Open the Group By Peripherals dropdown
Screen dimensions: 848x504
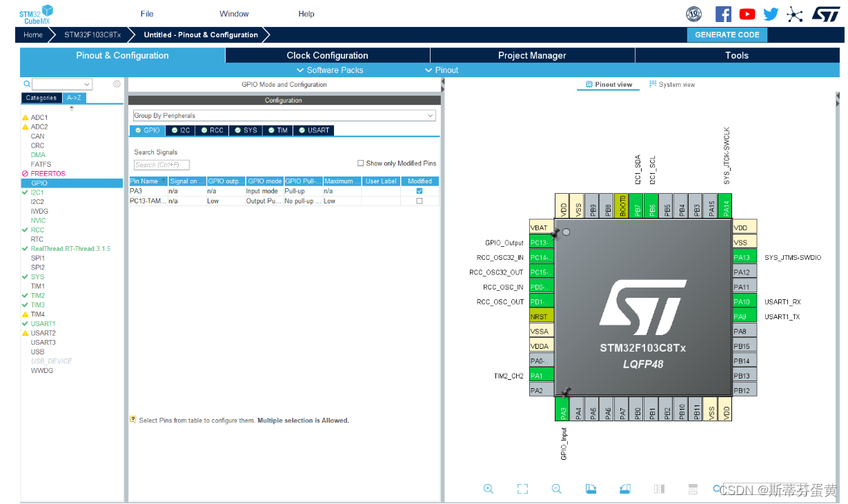click(x=284, y=116)
